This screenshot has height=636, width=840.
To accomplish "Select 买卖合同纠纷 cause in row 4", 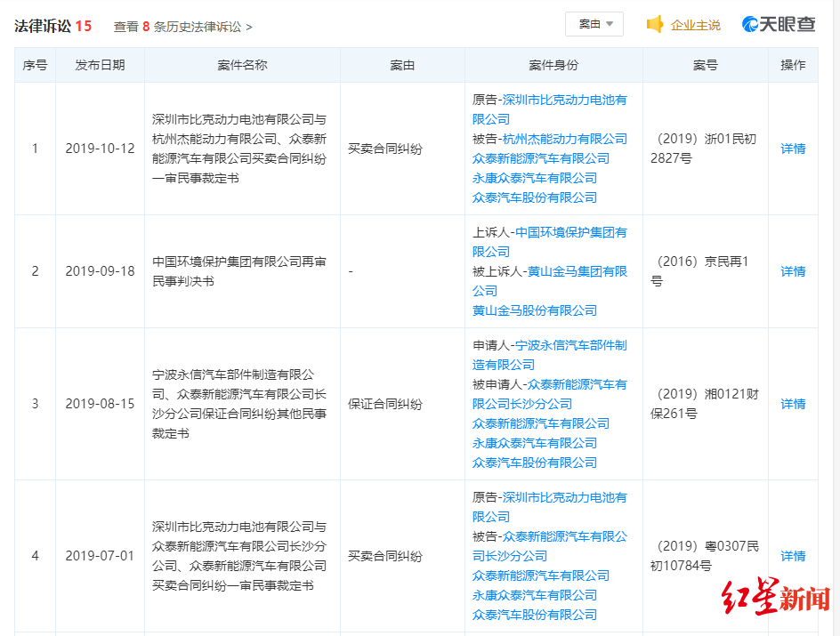I will pyautogui.click(x=385, y=556).
